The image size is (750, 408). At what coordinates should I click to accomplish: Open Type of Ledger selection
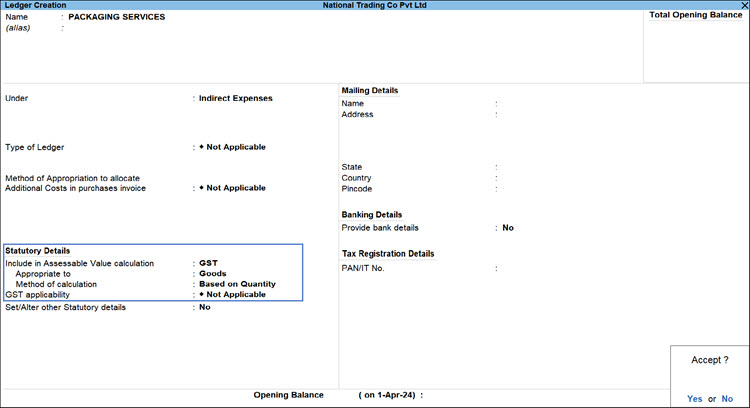pyautogui.click(x=232, y=147)
